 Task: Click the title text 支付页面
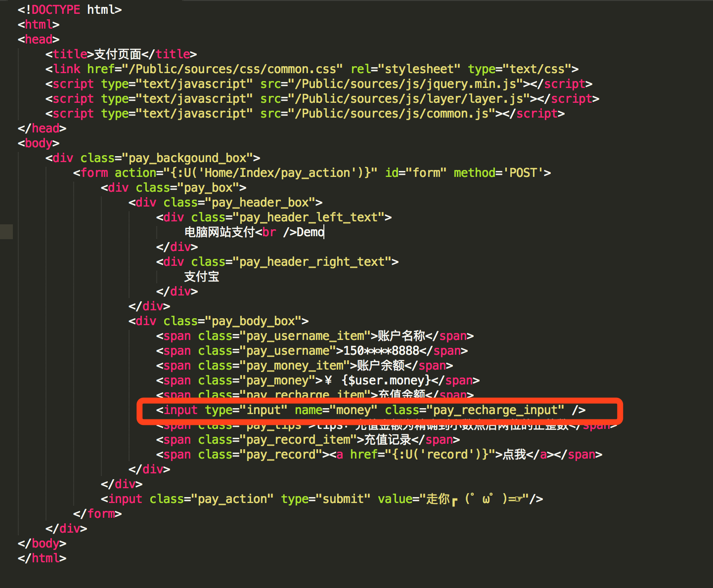point(118,54)
